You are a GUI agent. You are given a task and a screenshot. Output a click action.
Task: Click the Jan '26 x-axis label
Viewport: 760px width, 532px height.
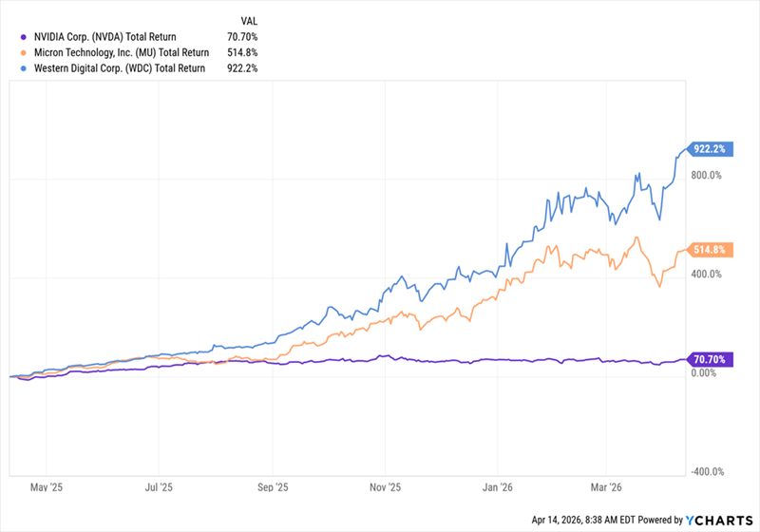498,485
